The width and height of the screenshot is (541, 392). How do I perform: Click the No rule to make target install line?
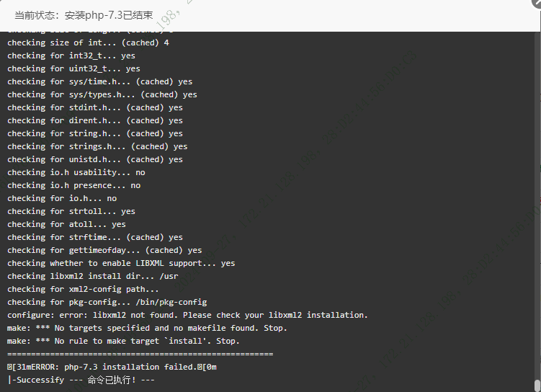123,341
